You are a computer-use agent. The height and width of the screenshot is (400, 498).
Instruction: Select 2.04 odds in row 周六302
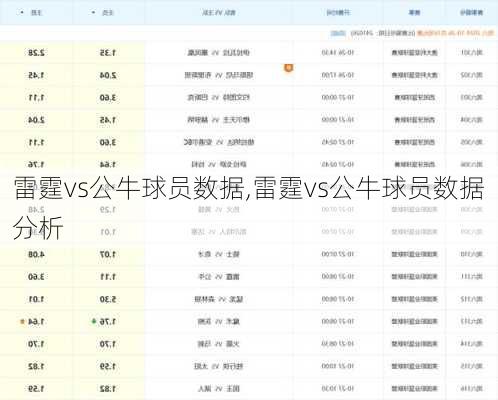[108, 75]
